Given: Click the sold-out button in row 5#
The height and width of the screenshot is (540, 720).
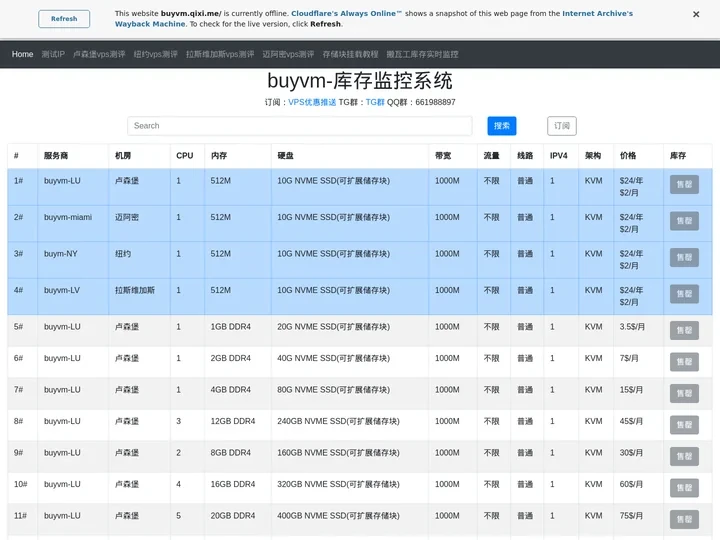Looking at the screenshot, I should click(x=684, y=330).
